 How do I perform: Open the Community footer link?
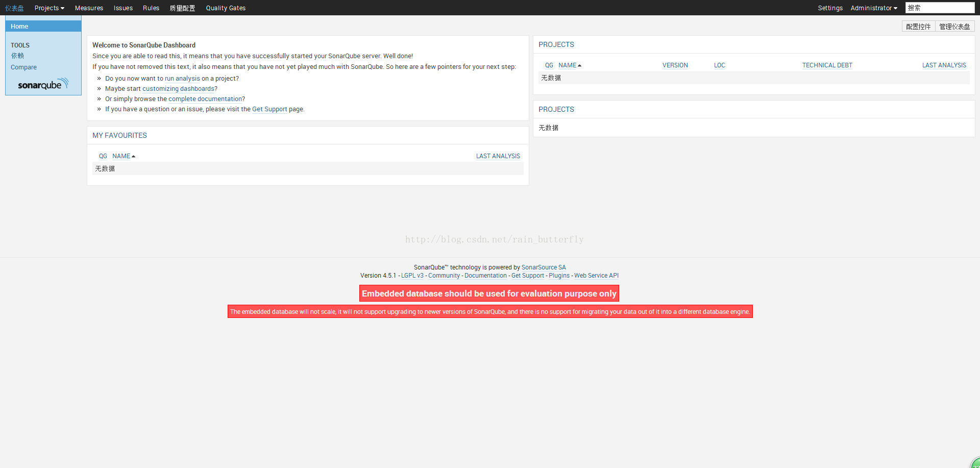click(x=444, y=276)
